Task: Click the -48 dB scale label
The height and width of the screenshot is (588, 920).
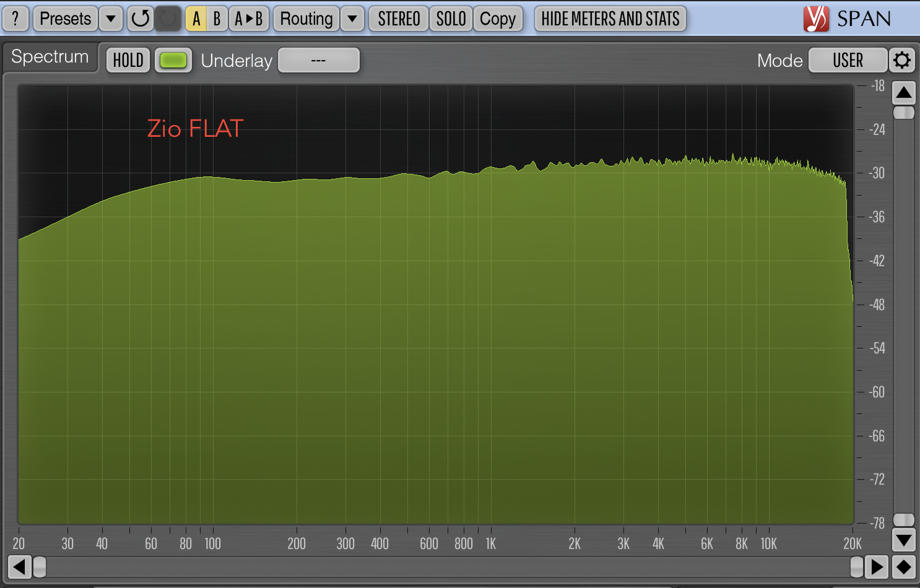Action: 877,305
